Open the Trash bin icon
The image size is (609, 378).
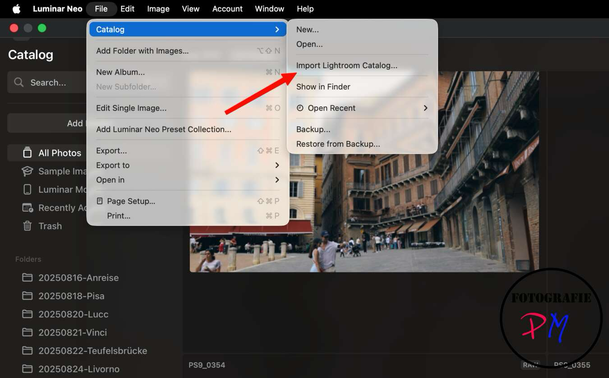(27, 226)
